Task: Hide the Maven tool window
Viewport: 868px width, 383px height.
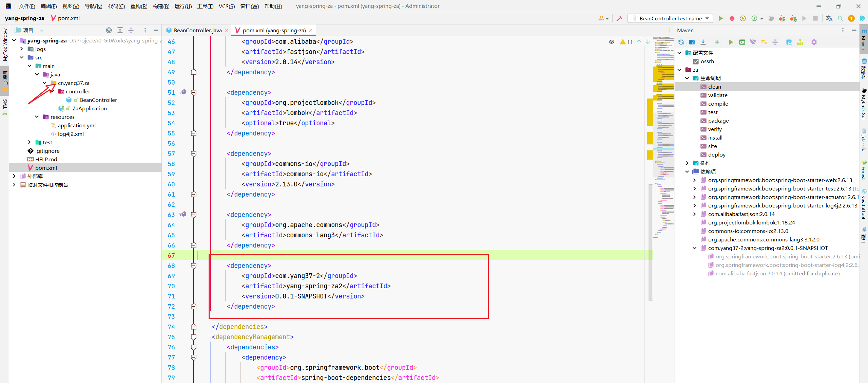Action: [x=854, y=30]
